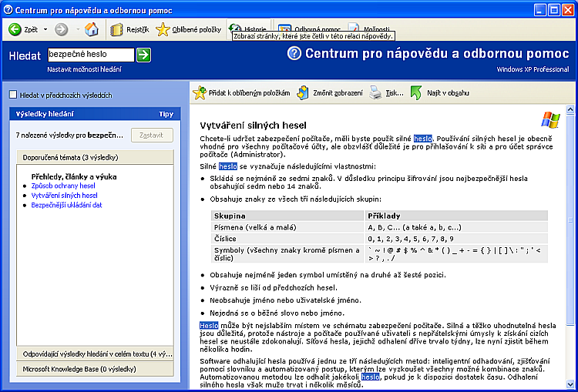The width and height of the screenshot is (578, 392).
Task: Click the Windows flag logo in article
Action: (x=550, y=120)
